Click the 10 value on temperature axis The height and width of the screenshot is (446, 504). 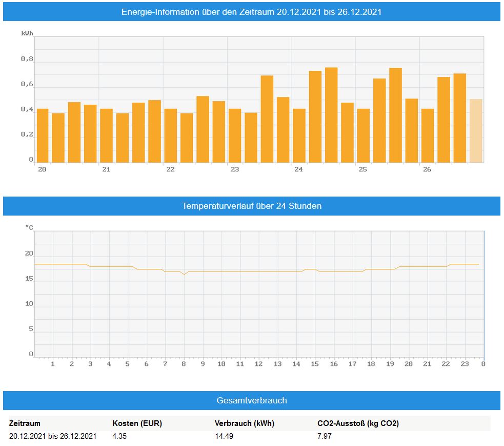29,304
